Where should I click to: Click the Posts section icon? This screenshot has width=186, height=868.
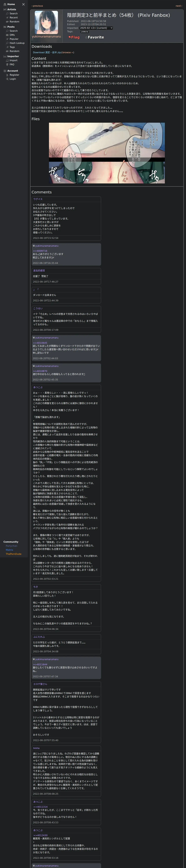click(5, 27)
